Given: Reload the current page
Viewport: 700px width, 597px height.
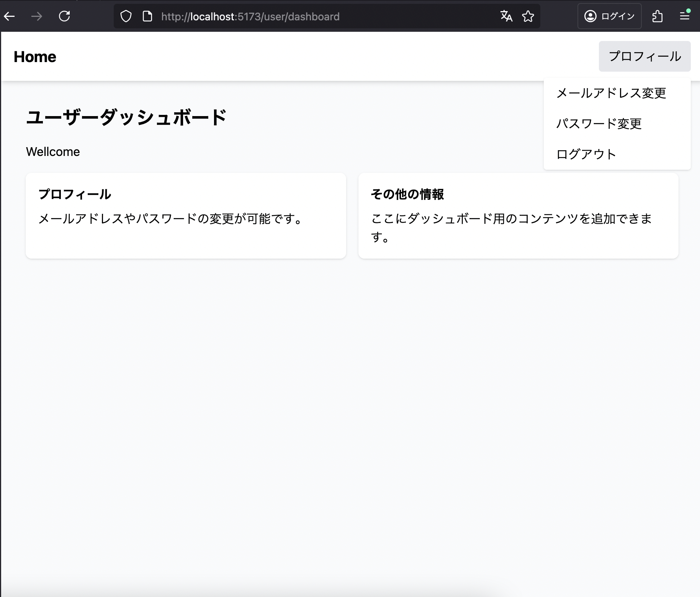Looking at the screenshot, I should pos(64,16).
